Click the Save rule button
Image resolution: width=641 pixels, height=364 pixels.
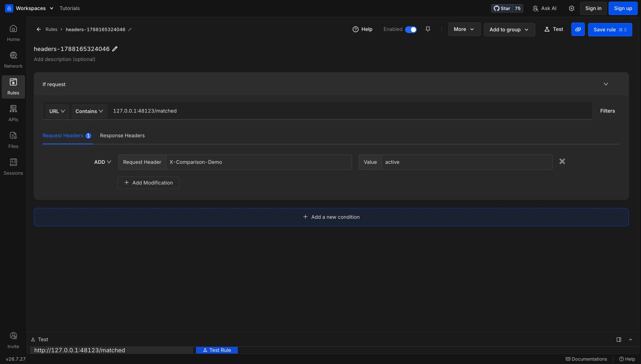(610, 30)
